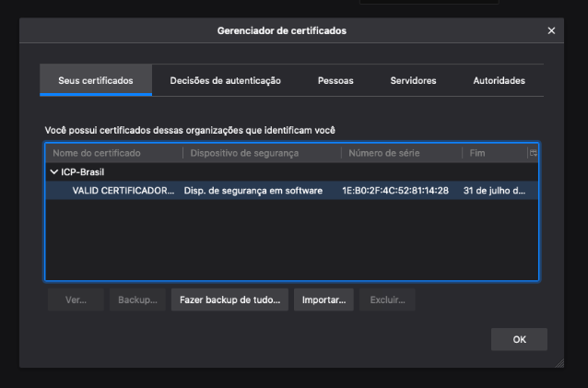This screenshot has height=388, width=588.
Task: Confirm with the OK button
Action: pos(519,340)
